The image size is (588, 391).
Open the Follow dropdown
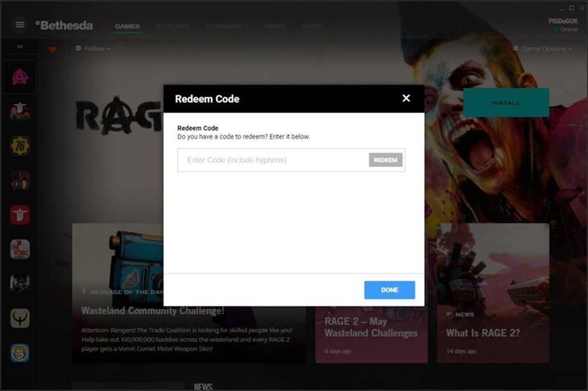pyautogui.click(x=93, y=48)
